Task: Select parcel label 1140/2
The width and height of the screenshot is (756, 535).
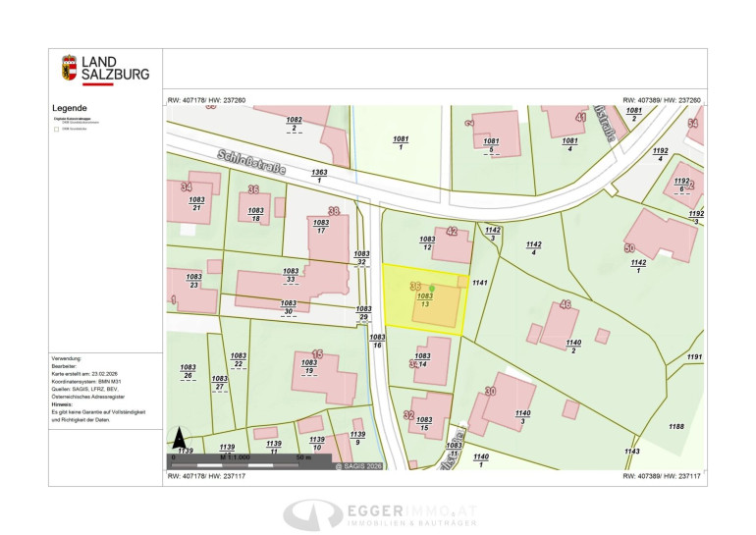Action: point(573,345)
